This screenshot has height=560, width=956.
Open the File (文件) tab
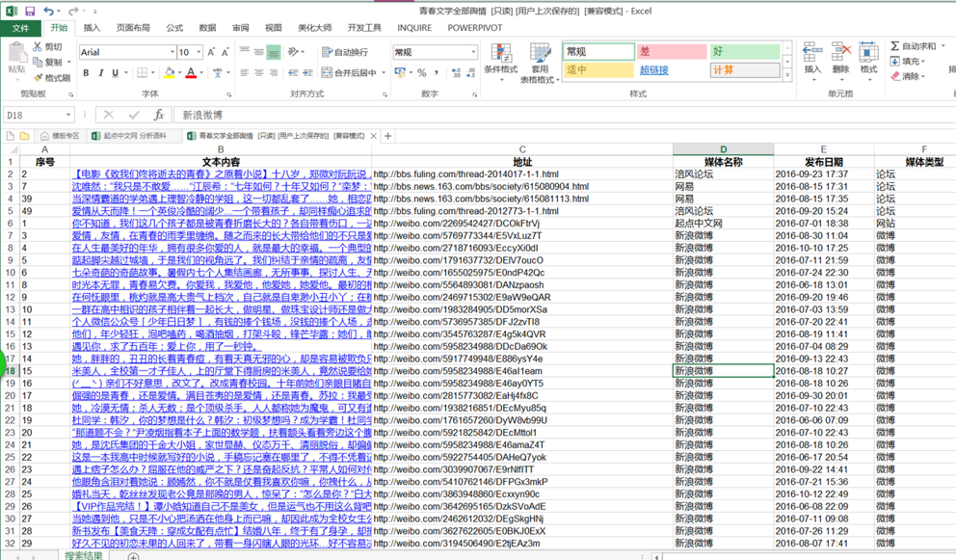pos(21,28)
